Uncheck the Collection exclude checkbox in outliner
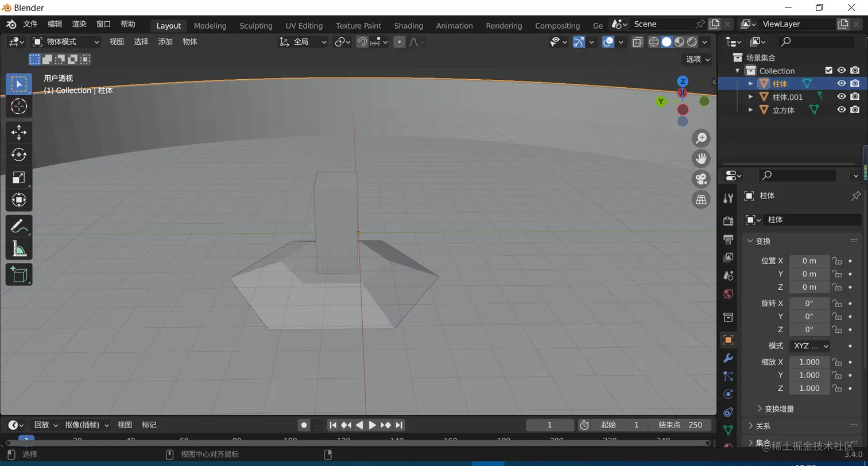The width and height of the screenshot is (868, 466). point(828,71)
